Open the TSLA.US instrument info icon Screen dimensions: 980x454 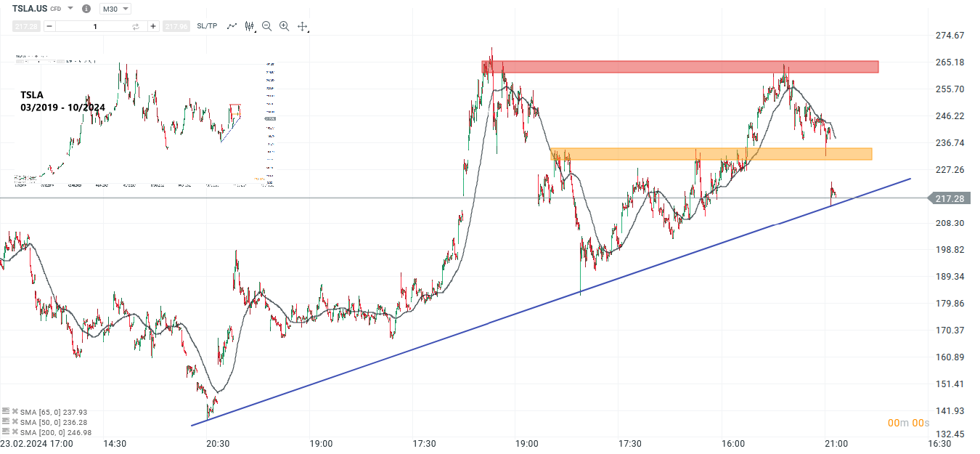coord(86,9)
